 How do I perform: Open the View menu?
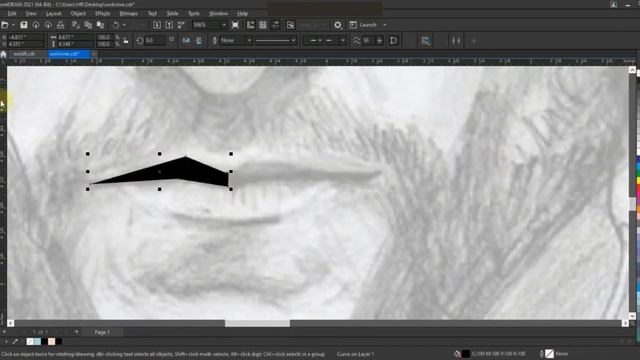(x=31, y=13)
